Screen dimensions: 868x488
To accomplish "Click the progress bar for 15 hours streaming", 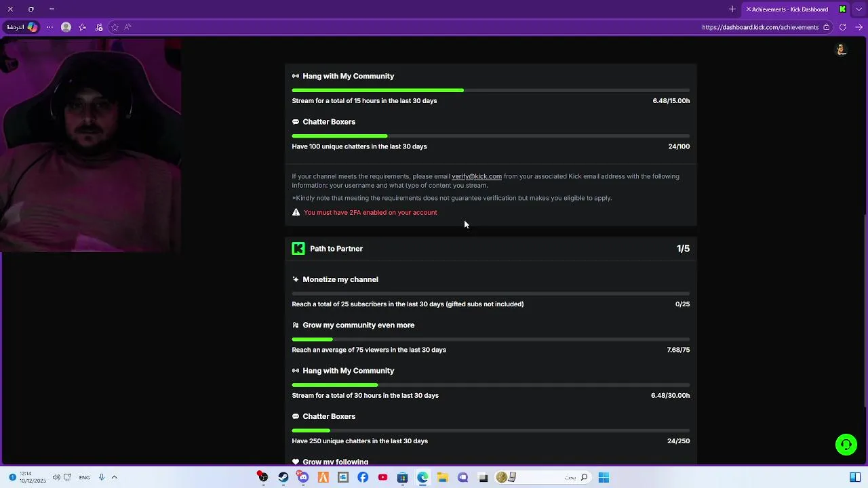I will click(491, 90).
